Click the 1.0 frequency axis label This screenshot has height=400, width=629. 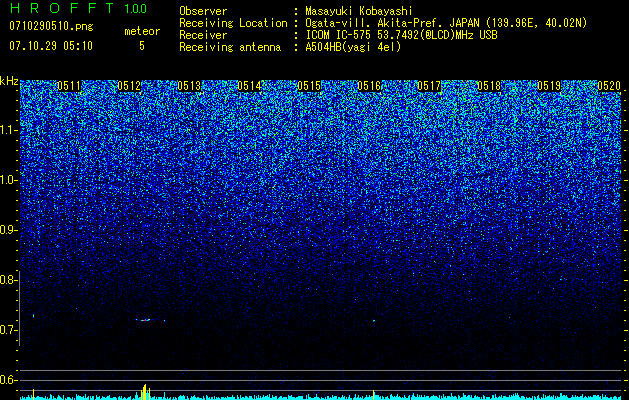[8, 180]
